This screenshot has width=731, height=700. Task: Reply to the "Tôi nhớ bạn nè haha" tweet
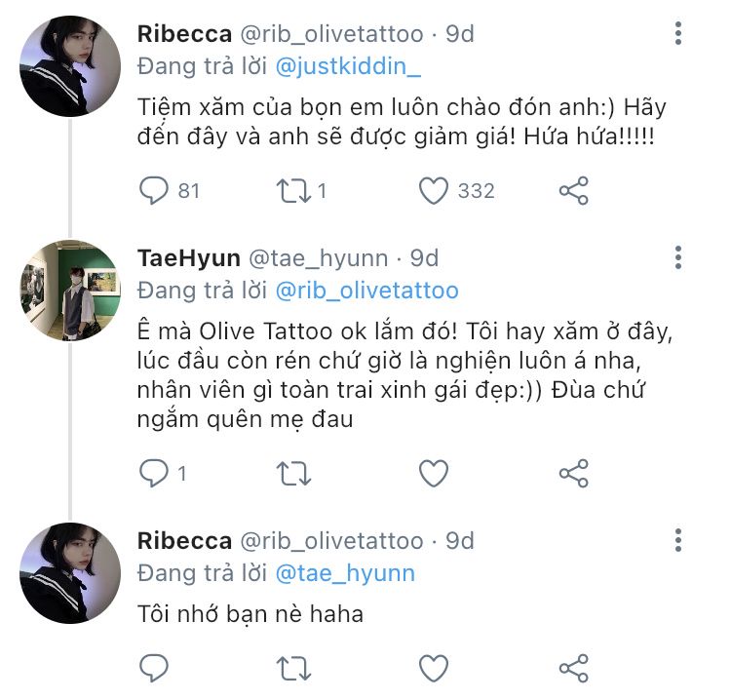154,668
